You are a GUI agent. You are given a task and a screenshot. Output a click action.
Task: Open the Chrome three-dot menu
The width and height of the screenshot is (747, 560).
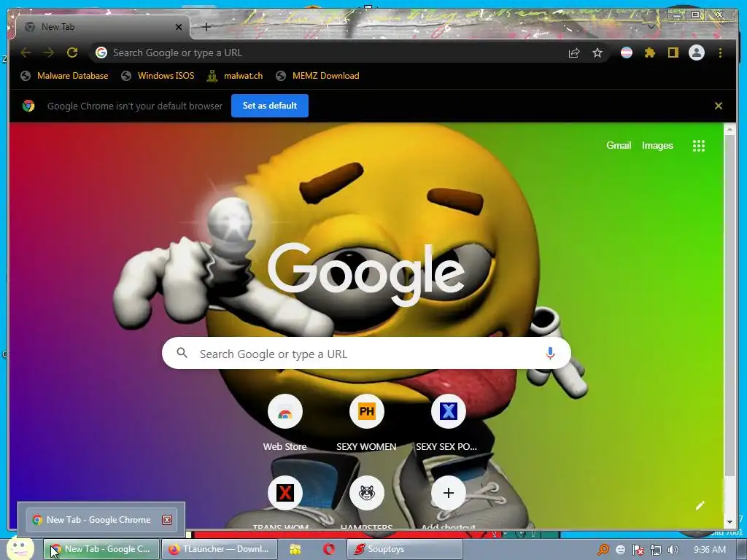point(720,52)
